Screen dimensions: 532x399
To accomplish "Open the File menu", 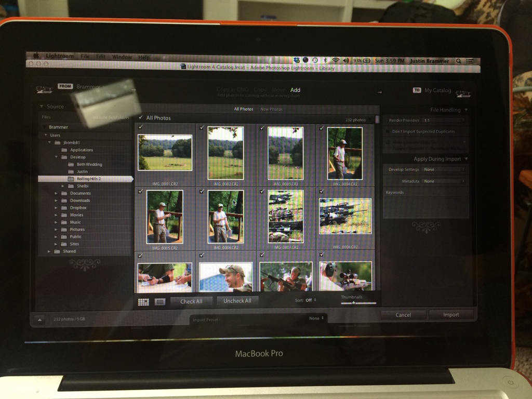I will coord(85,56).
